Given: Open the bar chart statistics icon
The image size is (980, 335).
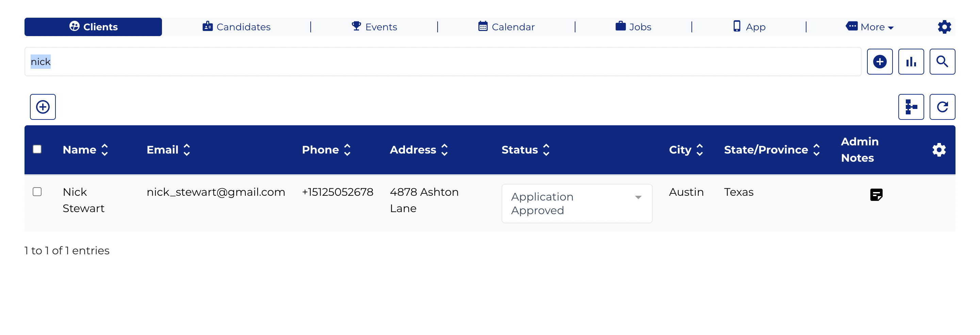Looking at the screenshot, I should coord(911,62).
